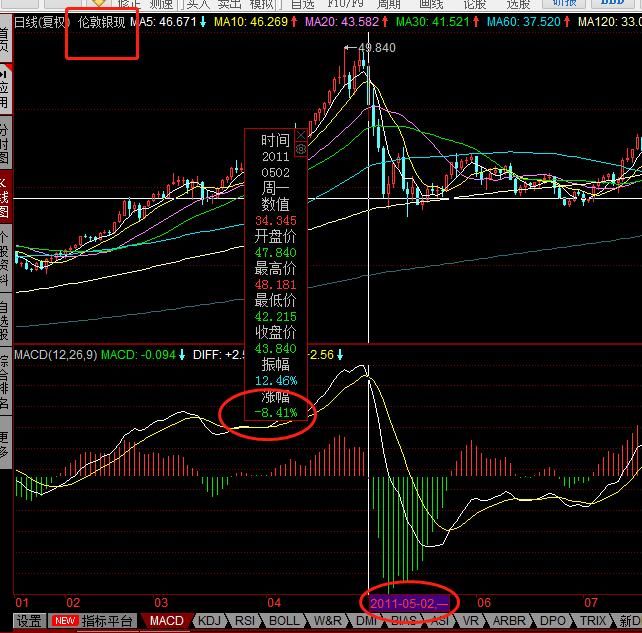642x633 pixels.
Task: Select the DMI indicator tab
Action: point(366,621)
